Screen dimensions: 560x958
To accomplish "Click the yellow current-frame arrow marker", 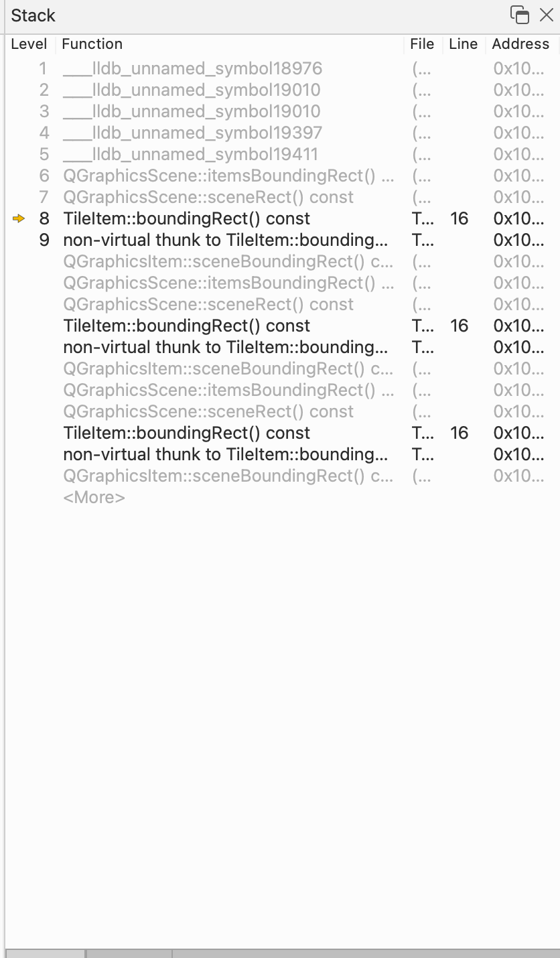I will point(19,218).
